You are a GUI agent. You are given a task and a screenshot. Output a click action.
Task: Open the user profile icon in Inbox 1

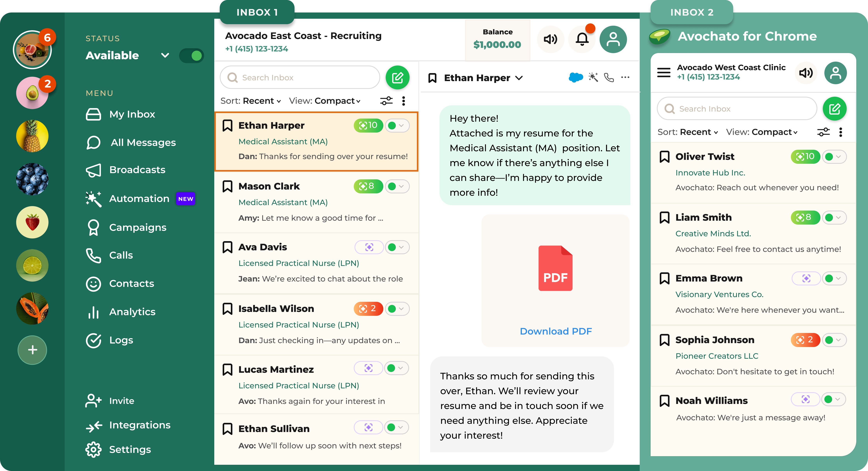click(613, 39)
